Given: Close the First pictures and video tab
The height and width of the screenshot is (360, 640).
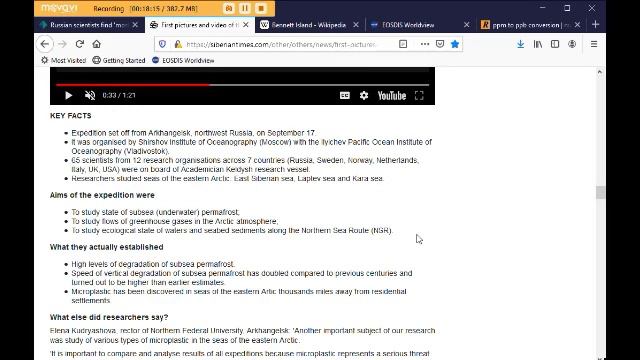Looking at the screenshot, I should coord(246,25).
